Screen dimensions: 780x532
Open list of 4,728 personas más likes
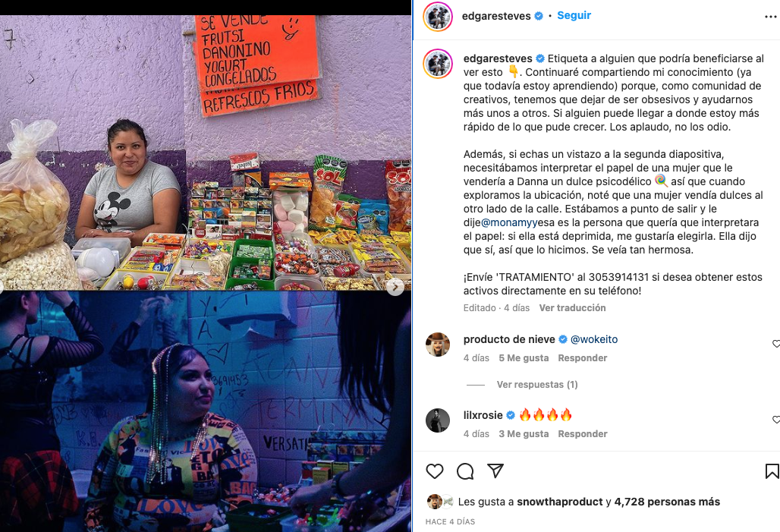(x=667, y=502)
